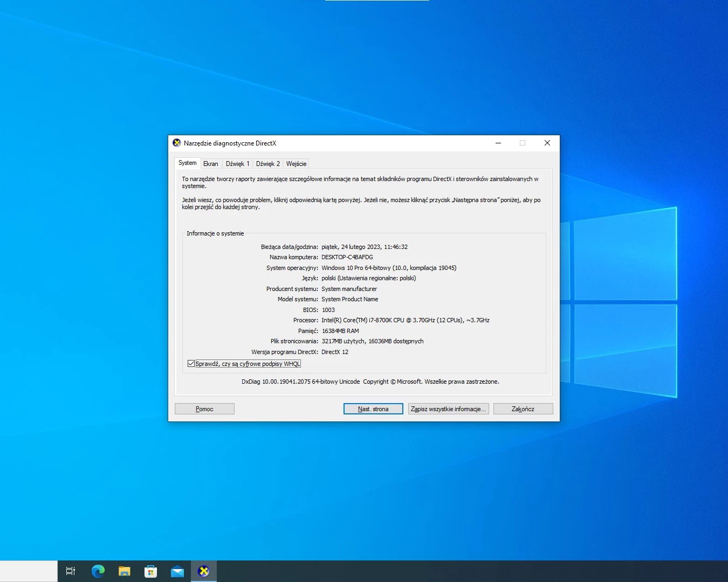Toggle the WHQL digital signatures checkbox

click(191, 364)
